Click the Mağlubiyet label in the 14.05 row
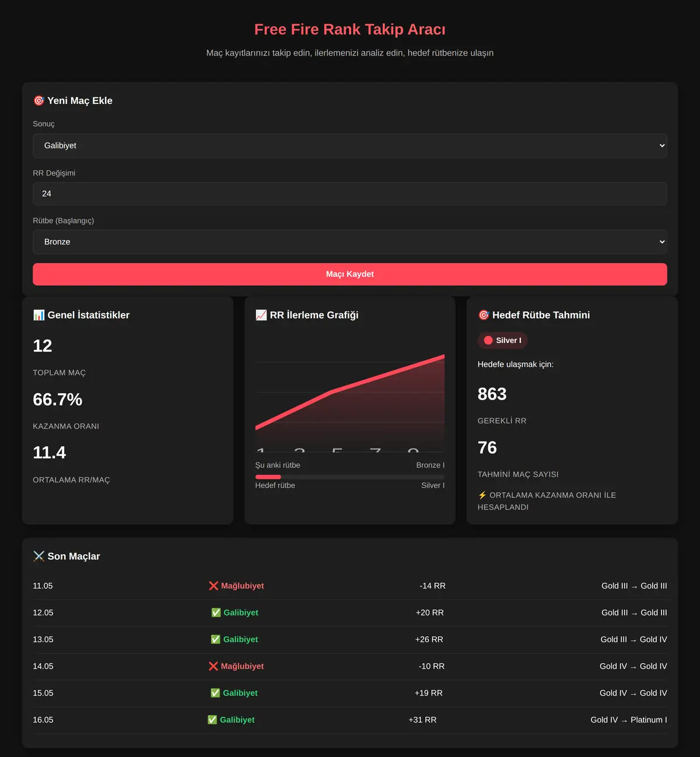Screen dimensions: 700x757 (242, 666)
